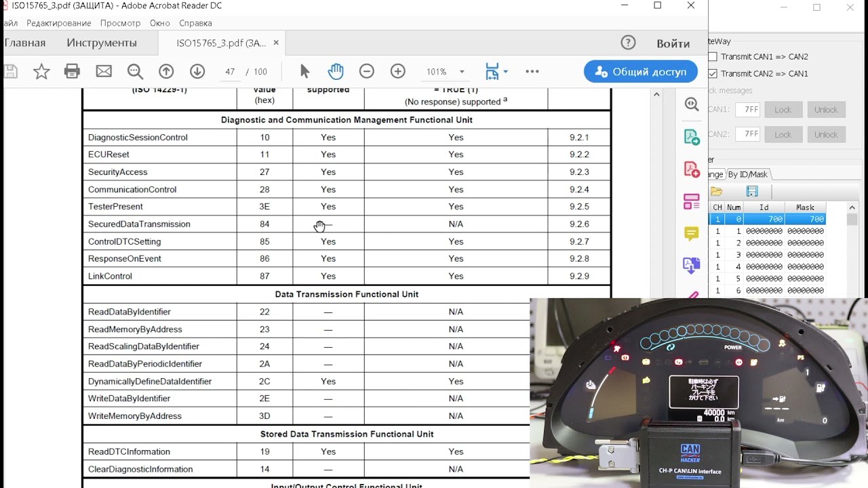Send the file by email with the envelope icon

[104, 71]
